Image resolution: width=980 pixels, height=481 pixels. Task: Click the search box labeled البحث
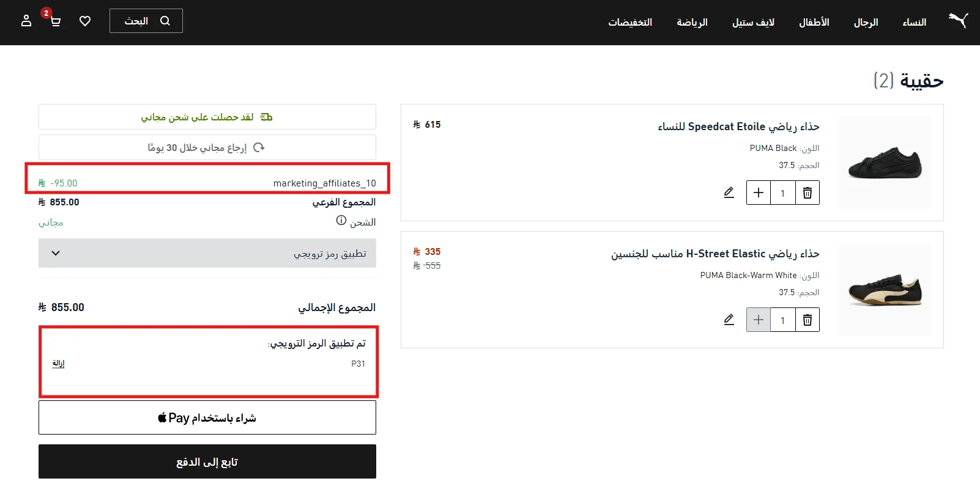(x=146, y=21)
